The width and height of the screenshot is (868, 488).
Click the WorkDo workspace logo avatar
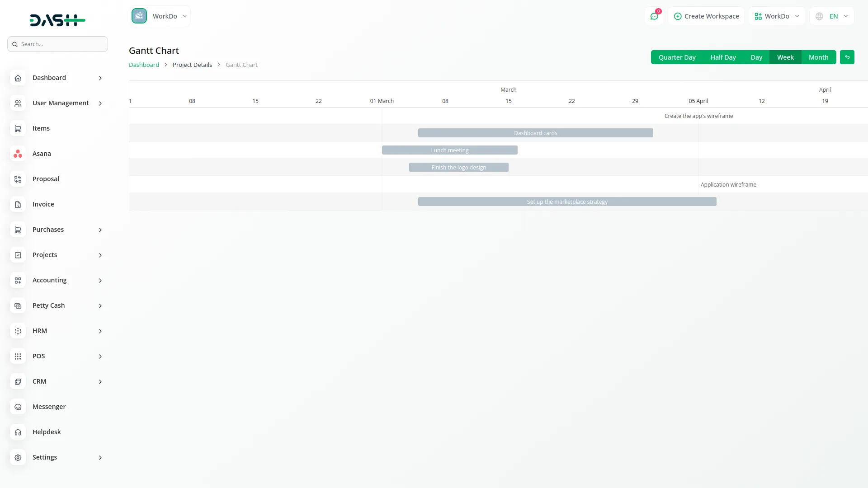point(139,16)
